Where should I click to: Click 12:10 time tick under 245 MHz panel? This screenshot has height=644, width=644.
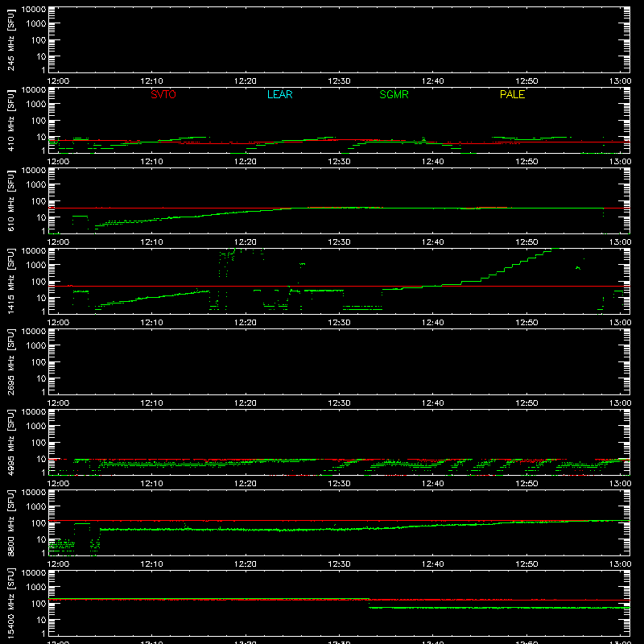[x=151, y=81]
